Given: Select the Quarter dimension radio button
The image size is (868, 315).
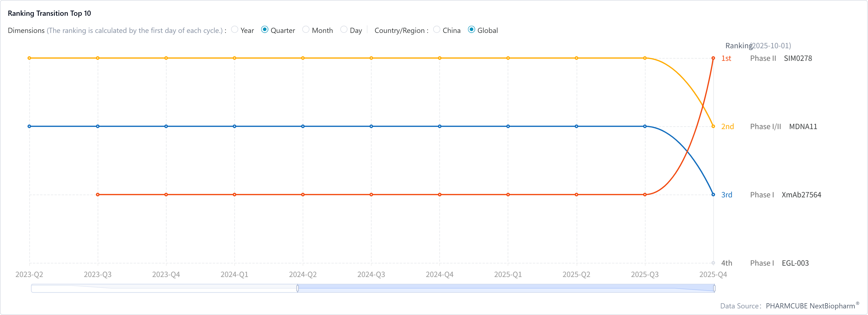Looking at the screenshot, I should (x=265, y=30).
